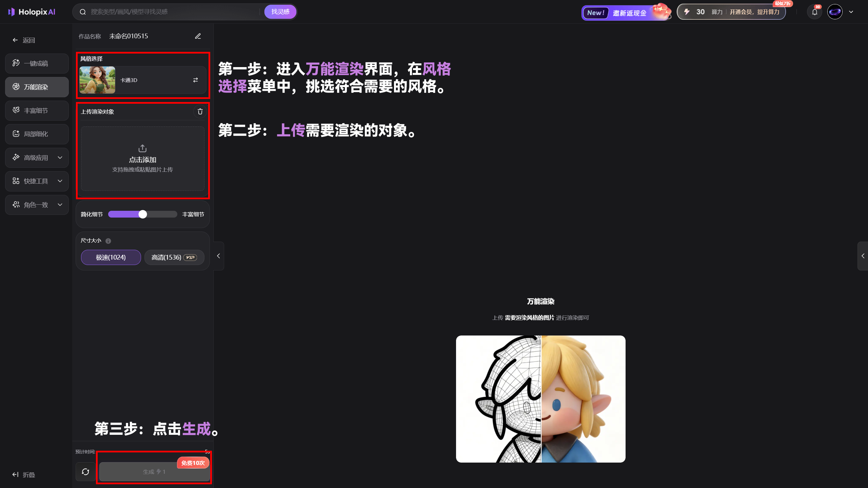Click the info icon next to 尺寸大小
Viewport: 868px width, 488px height.
tap(108, 241)
